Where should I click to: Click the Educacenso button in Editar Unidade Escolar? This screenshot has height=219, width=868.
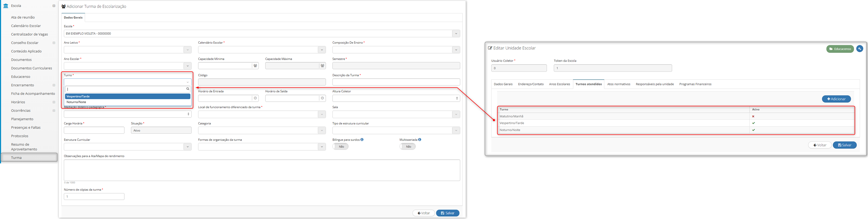[x=840, y=49]
